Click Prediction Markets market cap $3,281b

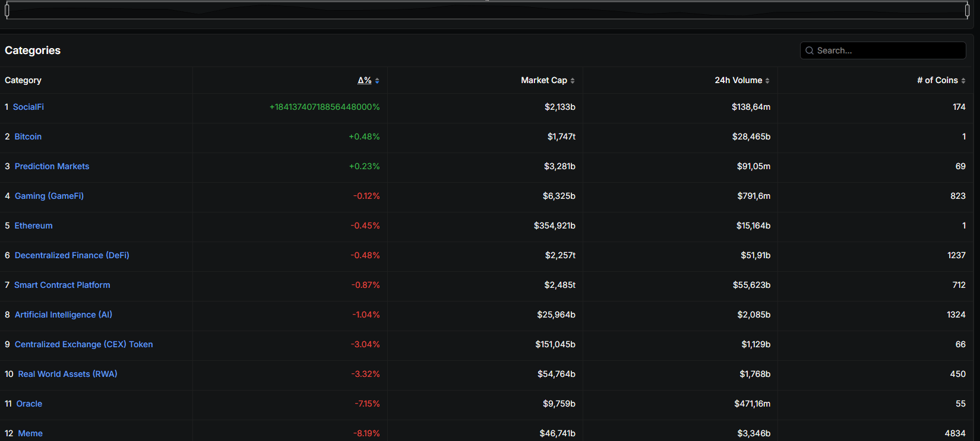(559, 166)
